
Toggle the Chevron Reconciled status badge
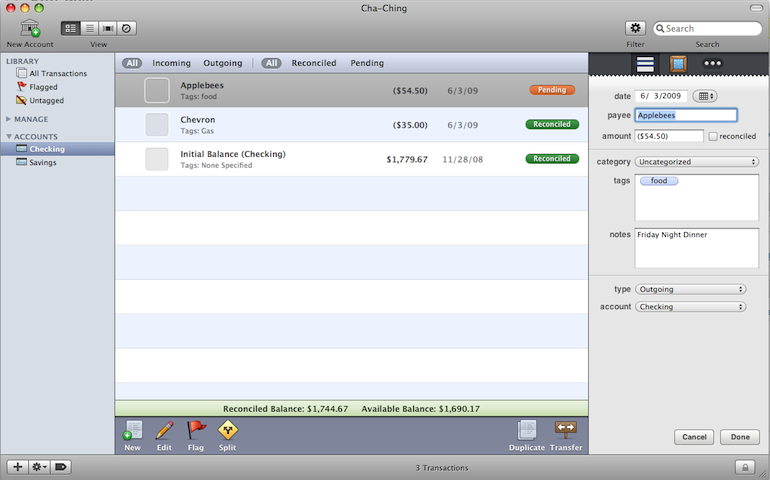pos(552,124)
